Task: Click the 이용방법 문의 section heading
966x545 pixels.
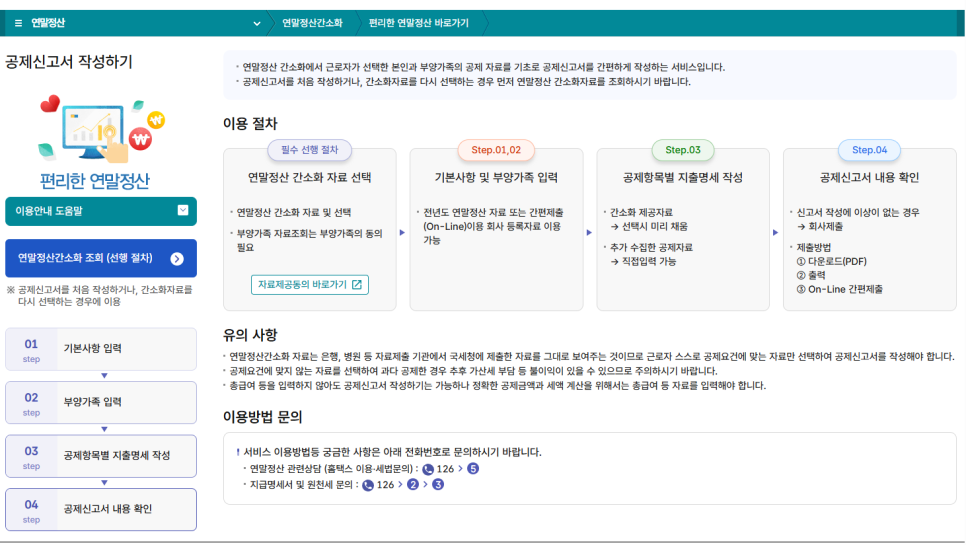Action: click(262, 417)
